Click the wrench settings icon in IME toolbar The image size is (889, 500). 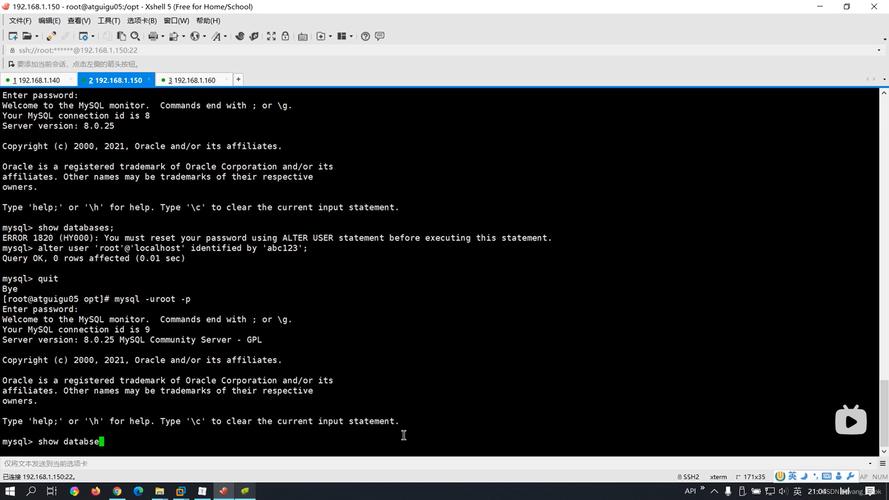tap(850, 476)
